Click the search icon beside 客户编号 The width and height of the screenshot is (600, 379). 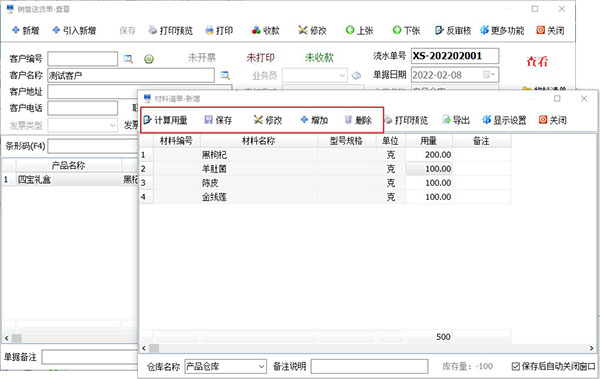[128, 59]
